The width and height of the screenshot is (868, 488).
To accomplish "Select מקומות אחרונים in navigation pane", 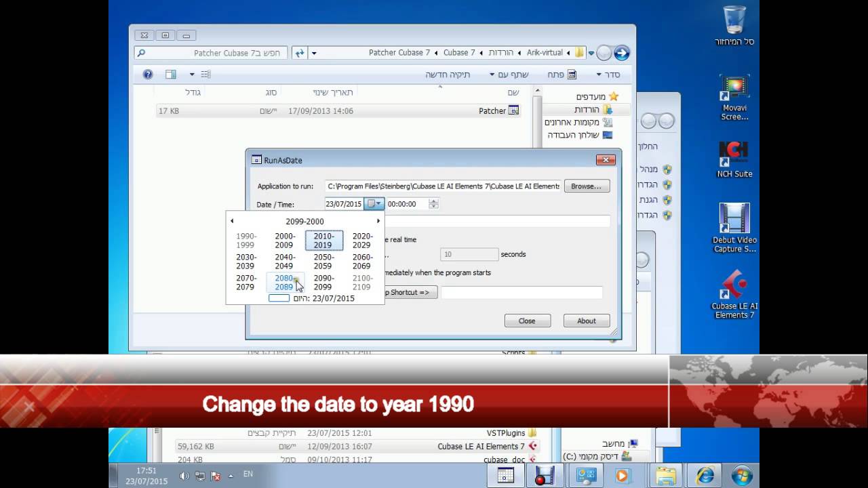I will point(578,122).
